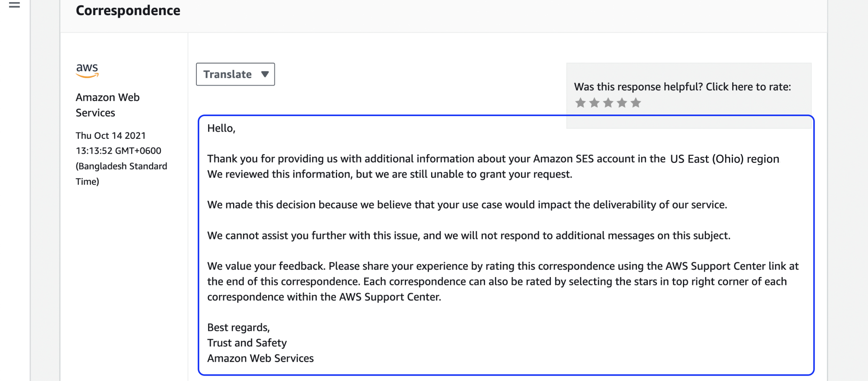This screenshot has height=381, width=868.
Task: Click the Amazon Web Services sender name
Action: [107, 105]
